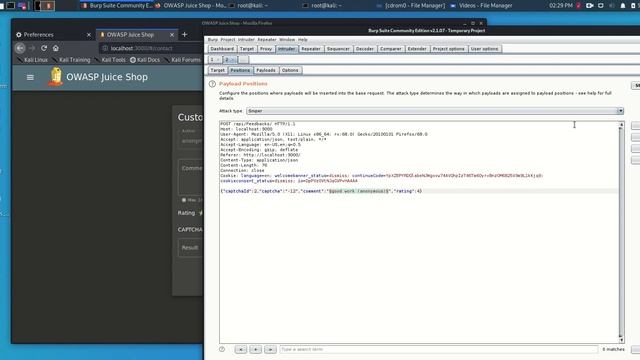This screenshot has width=640, height=360.
Task: Switch to main Target tab
Action: click(x=247, y=49)
